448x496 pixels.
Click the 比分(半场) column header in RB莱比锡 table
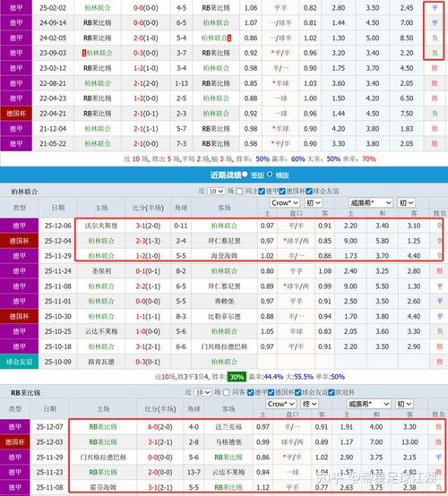coord(159,409)
